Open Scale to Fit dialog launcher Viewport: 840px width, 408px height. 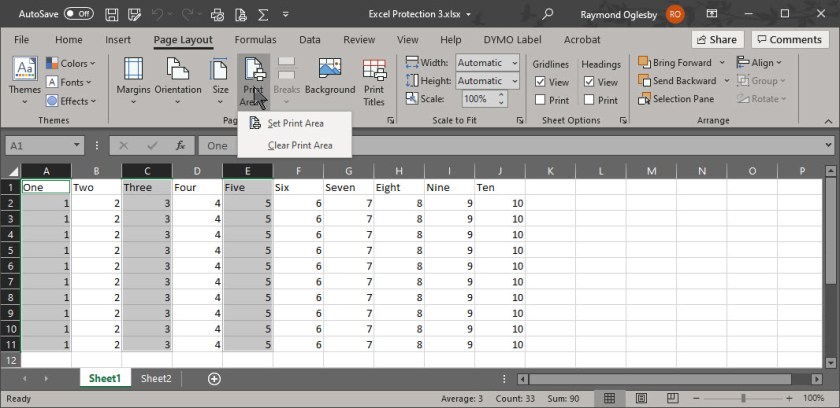(520, 121)
